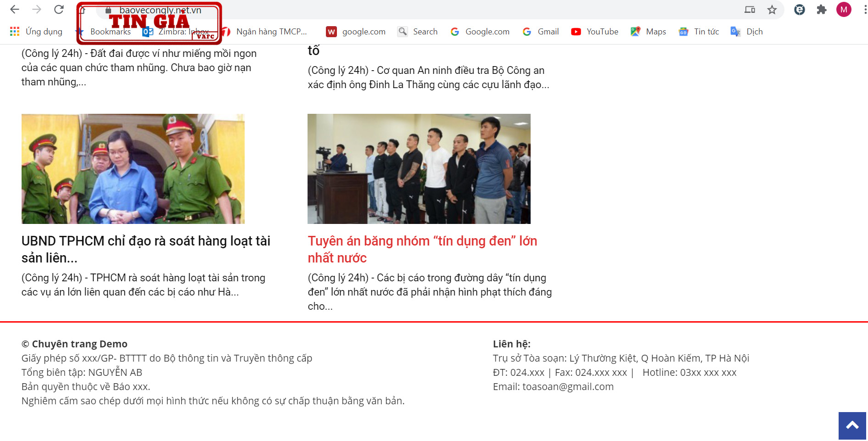Open the Tin tức bookmark

pyautogui.click(x=699, y=32)
